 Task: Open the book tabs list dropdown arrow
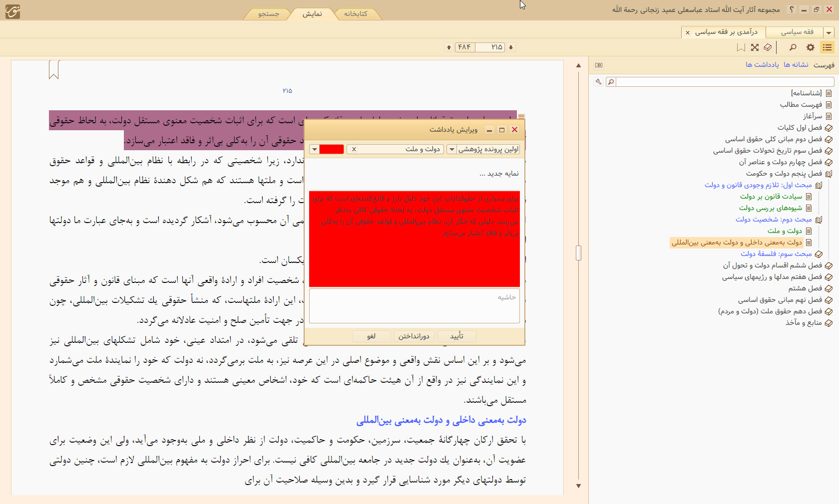point(829,32)
